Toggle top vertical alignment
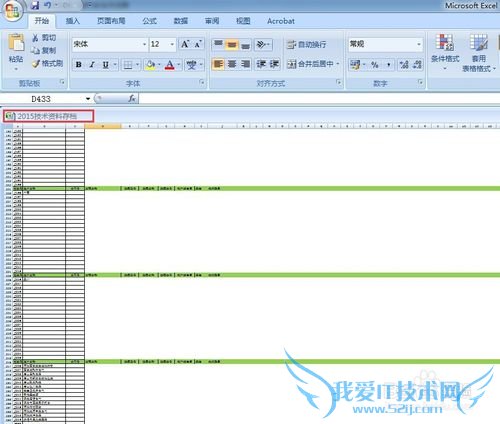The width and height of the screenshot is (500, 424). (218, 44)
